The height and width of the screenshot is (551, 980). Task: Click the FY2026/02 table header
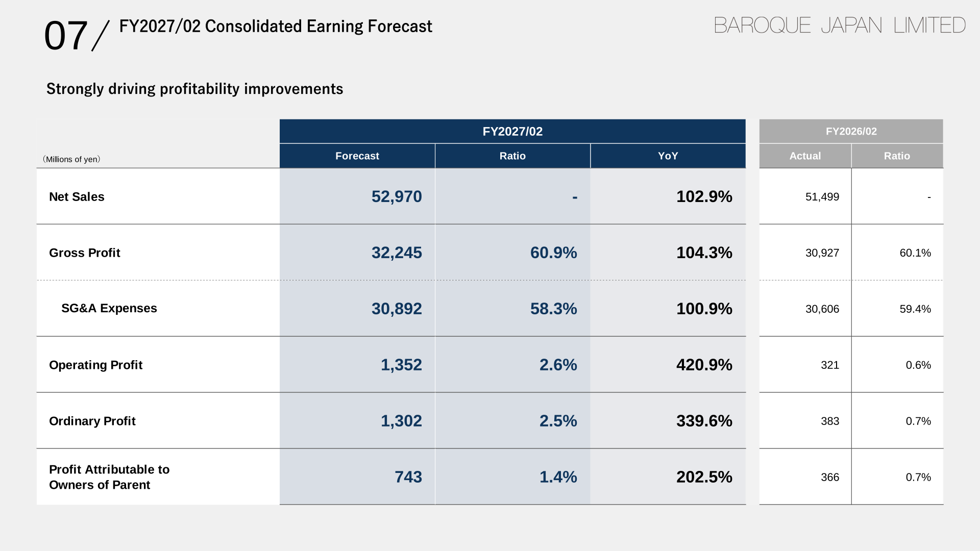(x=851, y=131)
